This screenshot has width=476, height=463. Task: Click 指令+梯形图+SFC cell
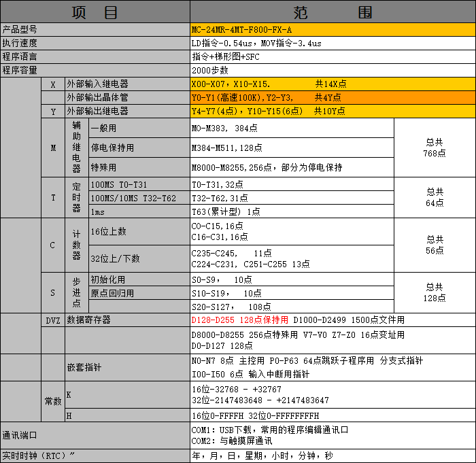coord(333,57)
